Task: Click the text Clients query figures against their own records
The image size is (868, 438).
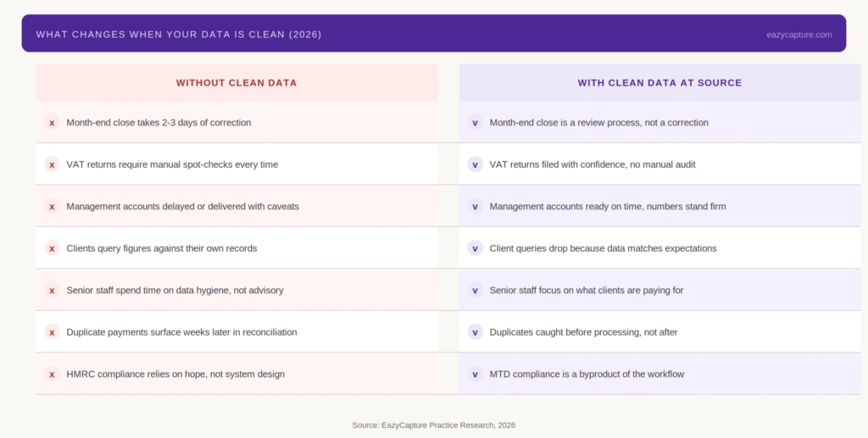Action: (161, 248)
